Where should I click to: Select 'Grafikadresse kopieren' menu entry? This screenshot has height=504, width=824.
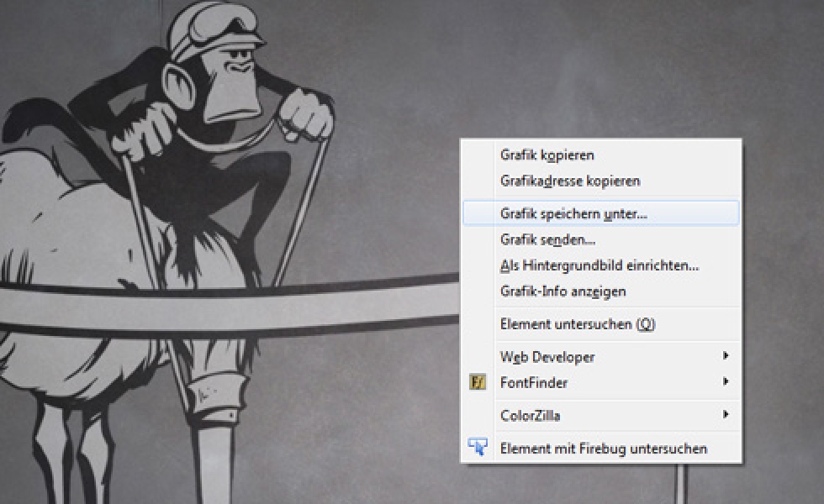coord(570,181)
